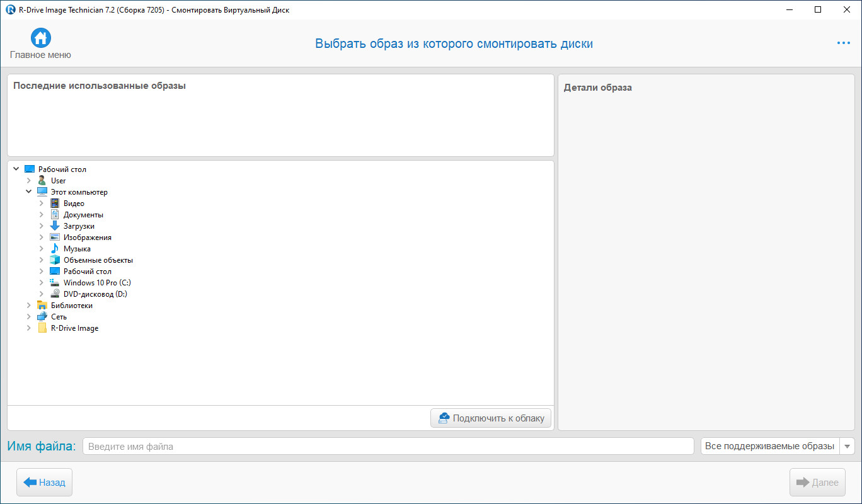Expand the Видео folder
862x504 pixels.
[41, 203]
